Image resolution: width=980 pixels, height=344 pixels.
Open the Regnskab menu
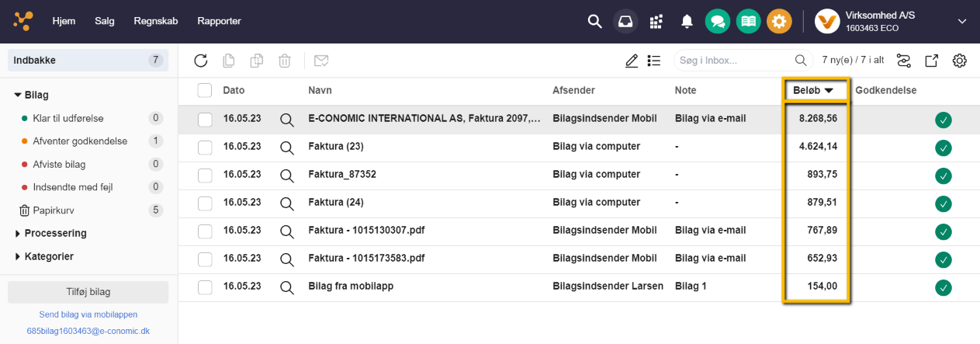click(155, 22)
